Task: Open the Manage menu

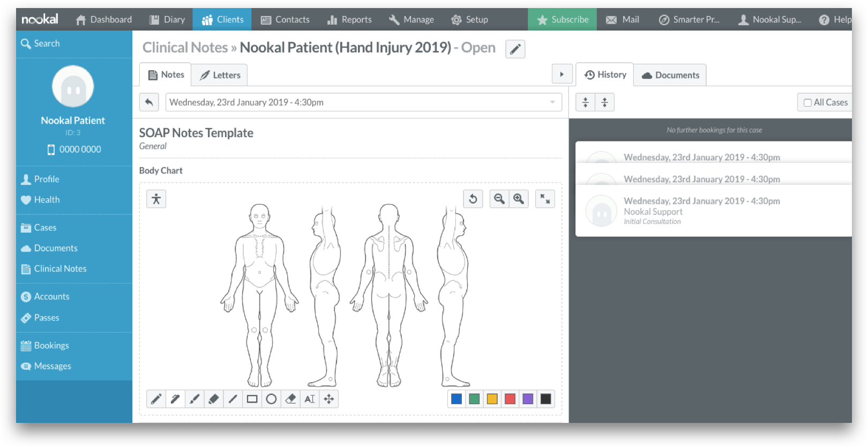Action: (x=411, y=19)
